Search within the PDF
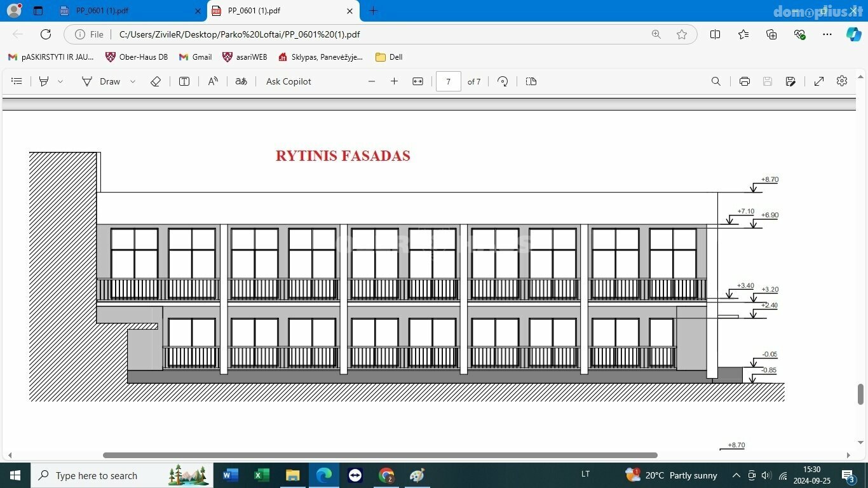Viewport: 868px width, 488px height. tap(716, 81)
